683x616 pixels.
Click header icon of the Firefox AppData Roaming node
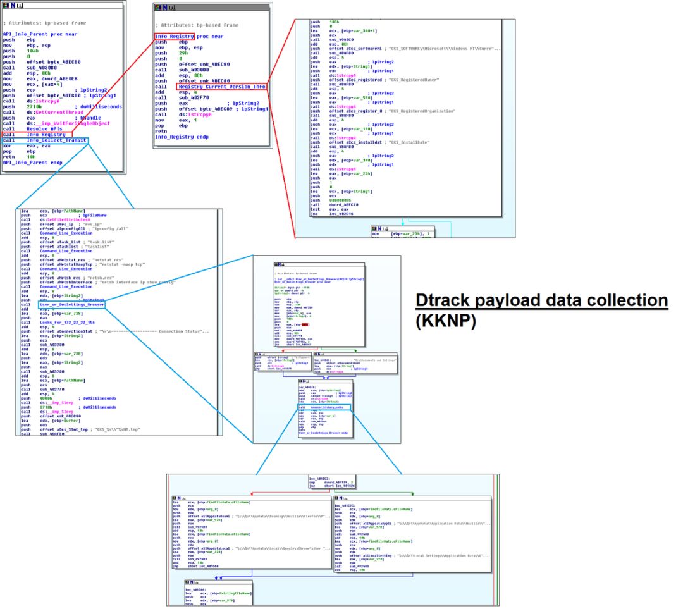click(178, 498)
